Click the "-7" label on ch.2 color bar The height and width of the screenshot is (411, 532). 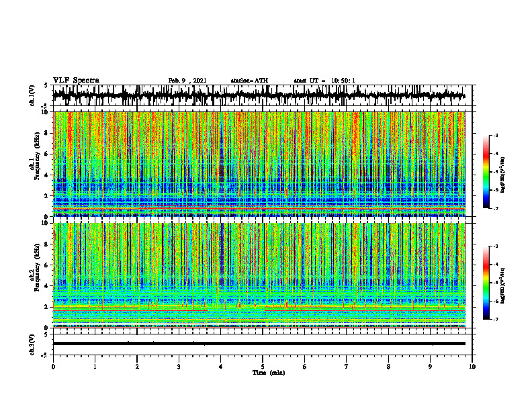coord(496,319)
